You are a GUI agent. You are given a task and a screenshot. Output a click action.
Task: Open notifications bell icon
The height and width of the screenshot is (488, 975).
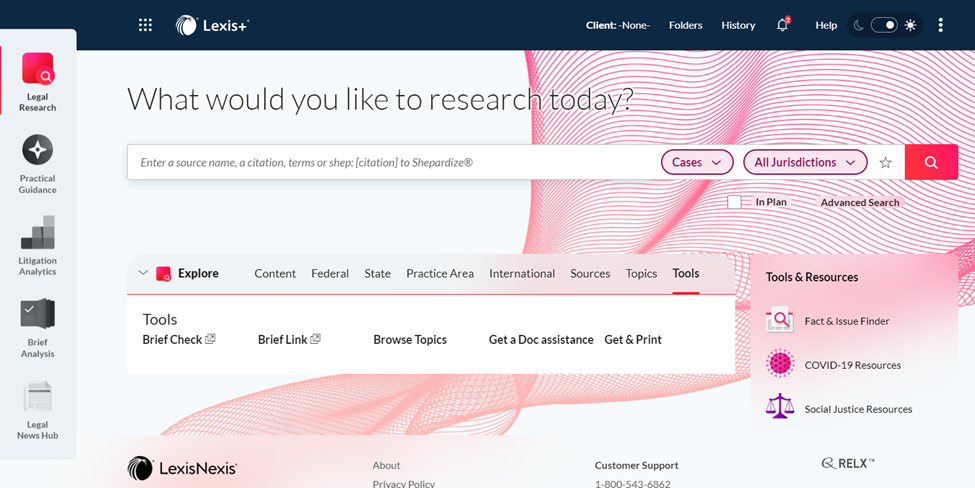click(x=782, y=25)
